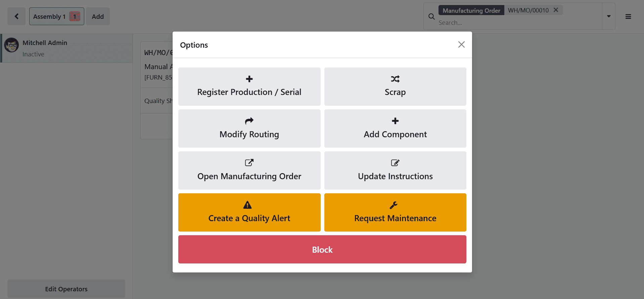Image resolution: width=644 pixels, height=299 pixels.
Task: Click Create a Quality Alert
Action: click(x=249, y=212)
